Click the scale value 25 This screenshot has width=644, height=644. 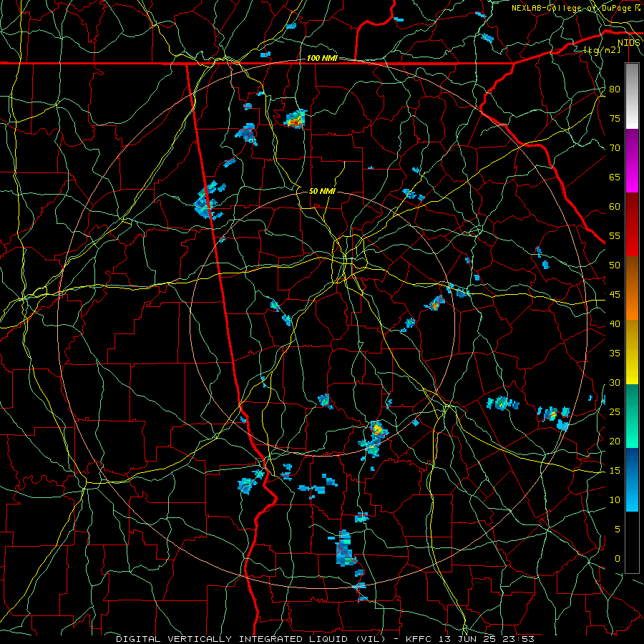(615, 412)
